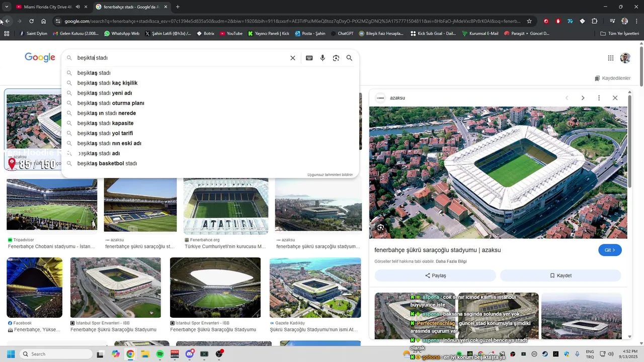Open Discord from the taskbar
The height and width of the screenshot is (362, 644).
click(x=190, y=354)
